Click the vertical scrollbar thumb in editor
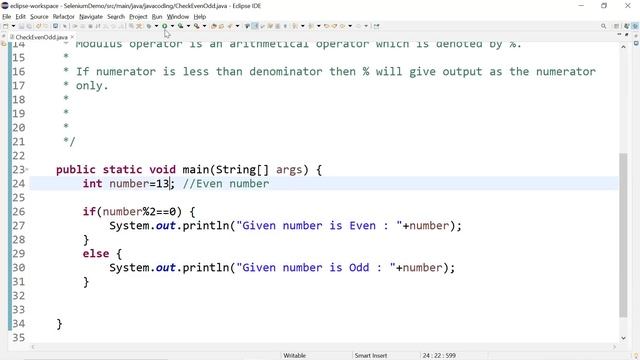 click(x=623, y=235)
